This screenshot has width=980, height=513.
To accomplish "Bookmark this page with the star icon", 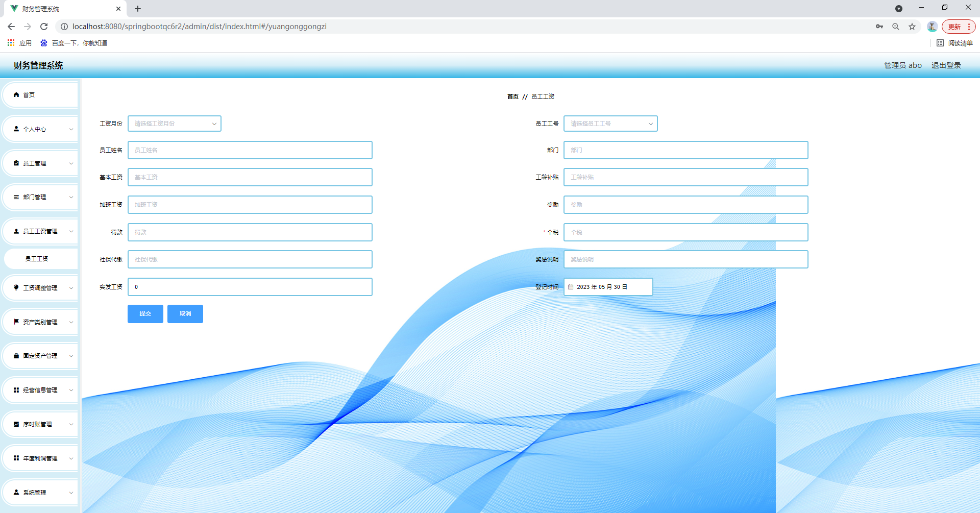I will [x=912, y=27].
